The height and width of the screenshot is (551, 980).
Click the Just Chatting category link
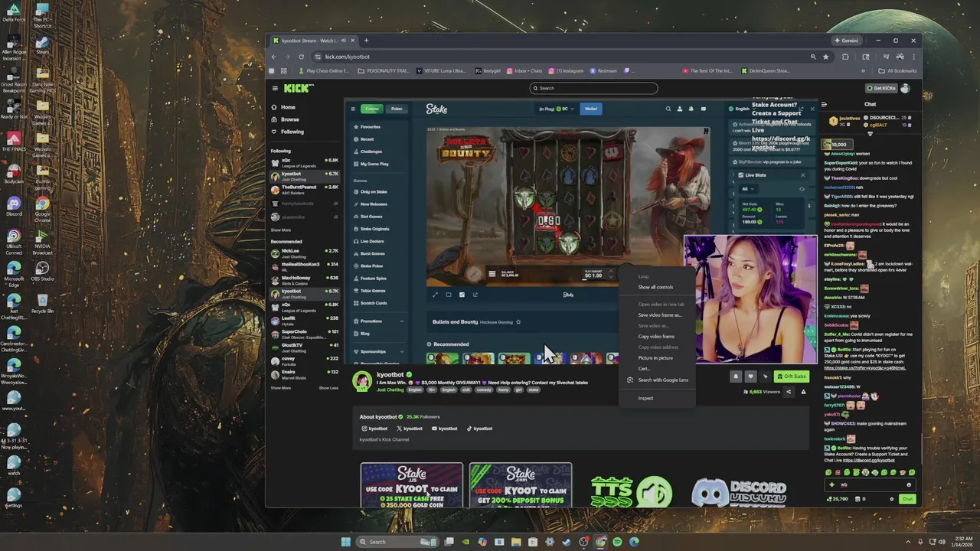pos(390,390)
